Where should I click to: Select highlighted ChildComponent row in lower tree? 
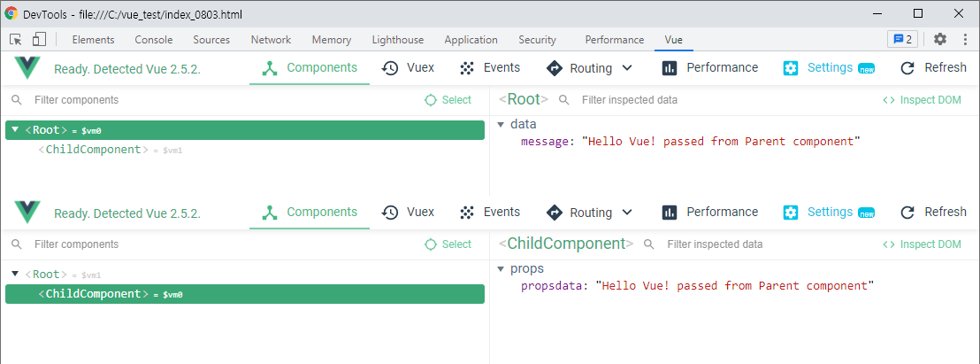(245, 294)
